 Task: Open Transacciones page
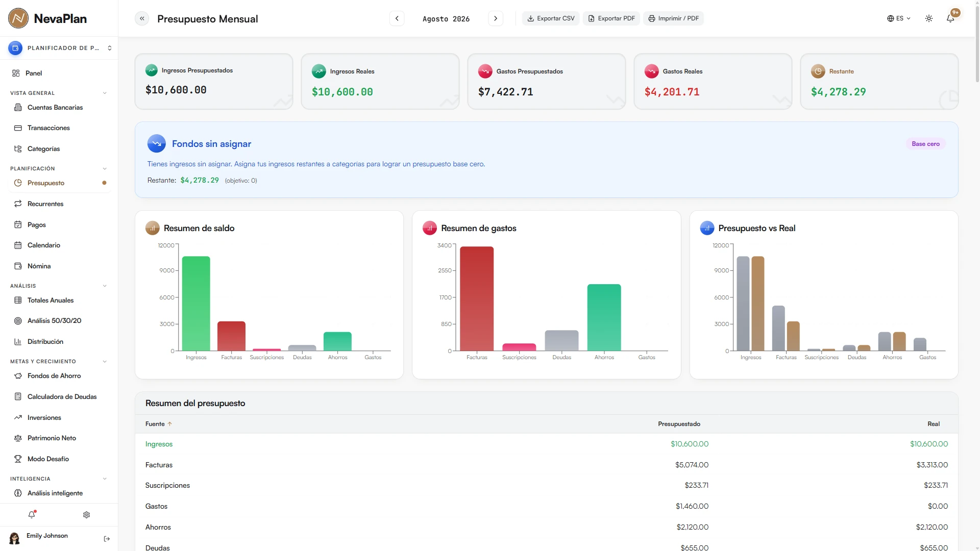(x=59, y=128)
